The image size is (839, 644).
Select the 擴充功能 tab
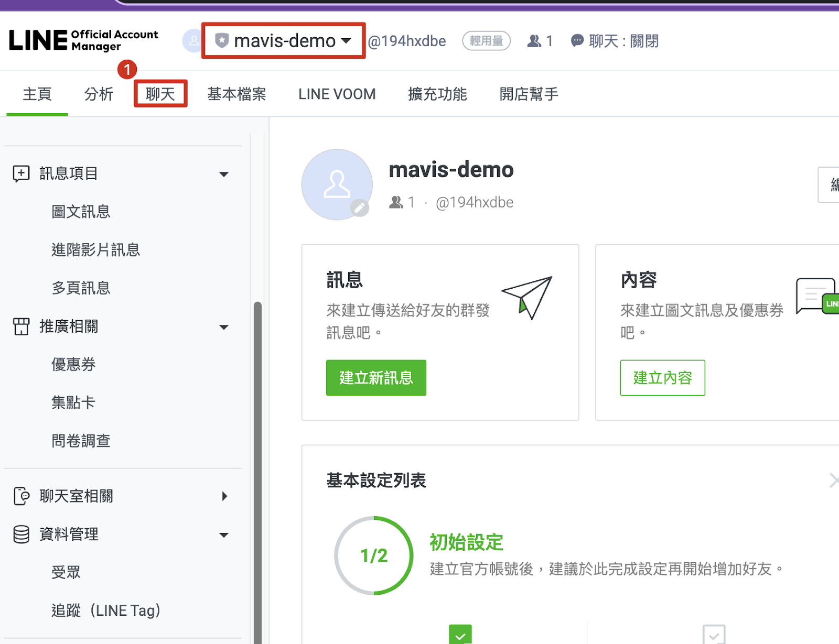tap(437, 94)
